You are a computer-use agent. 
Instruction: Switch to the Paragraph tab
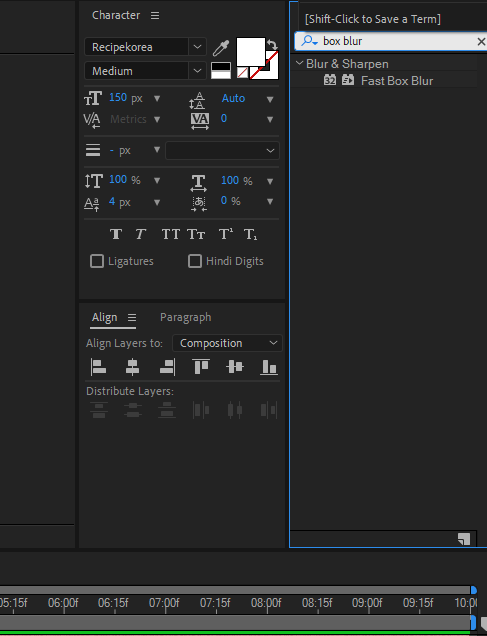tap(186, 317)
